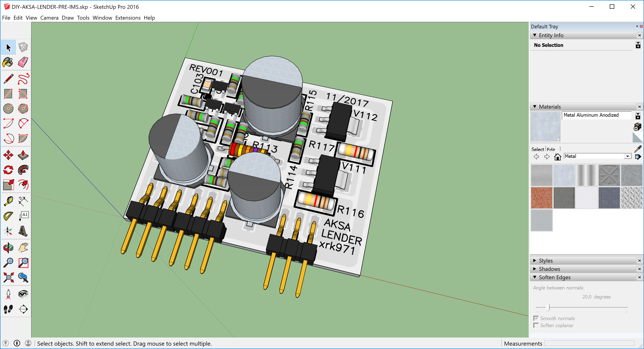Click the Create Material icon
Image resolution: width=644 pixels, height=349 pixels.
click(x=637, y=127)
